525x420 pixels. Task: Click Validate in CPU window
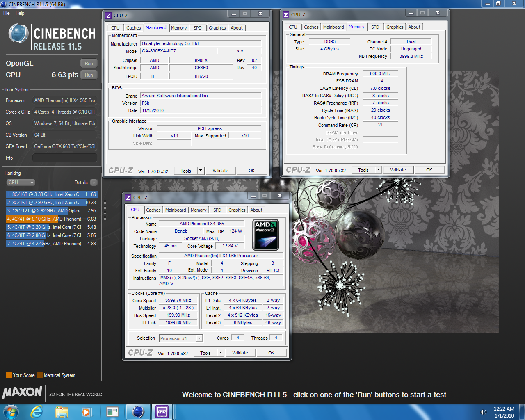pos(240,353)
